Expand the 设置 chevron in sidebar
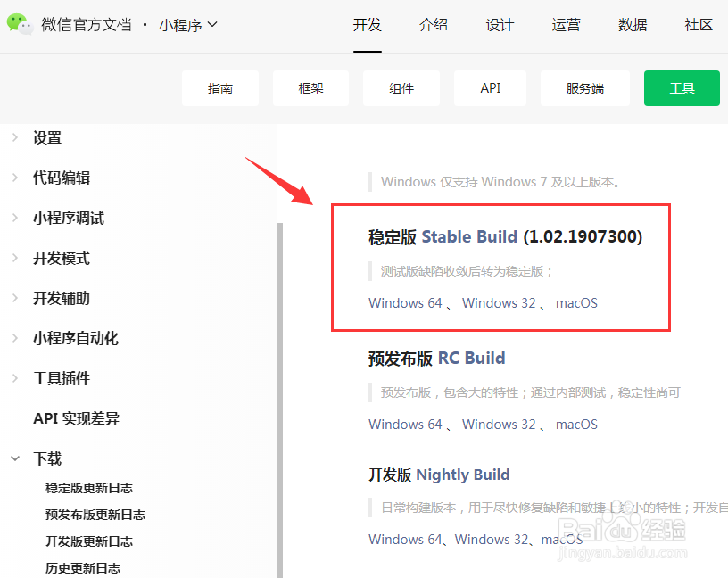The height and width of the screenshot is (578, 728). pyautogui.click(x=15, y=137)
